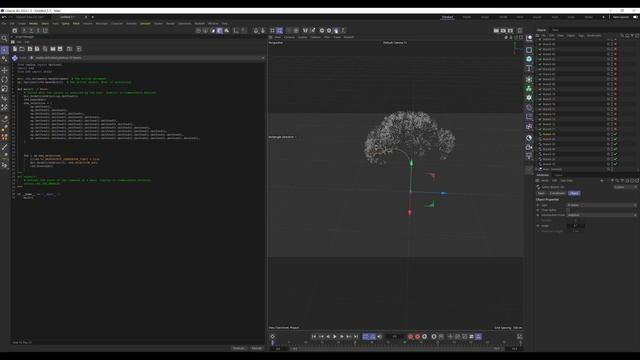Add a Text object from object palette
Screen dimensions: 640x360
pyautogui.click(x=529, y=68)
